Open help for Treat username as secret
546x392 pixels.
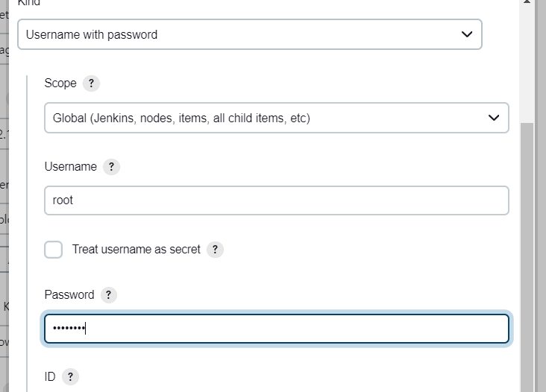point(216,250)
